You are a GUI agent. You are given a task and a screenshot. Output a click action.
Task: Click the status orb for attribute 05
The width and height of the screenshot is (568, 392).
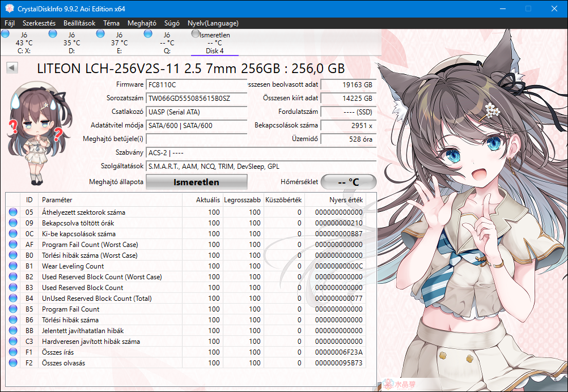click(13, 212)
